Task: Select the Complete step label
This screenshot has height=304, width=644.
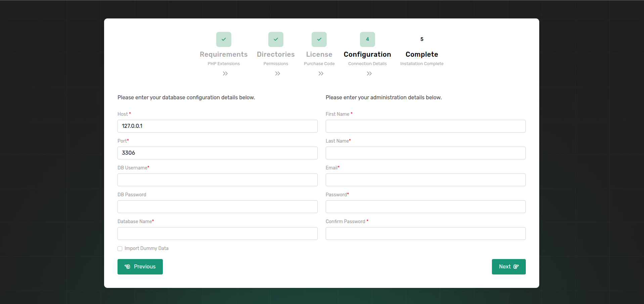Action: (x=422, y=54)
